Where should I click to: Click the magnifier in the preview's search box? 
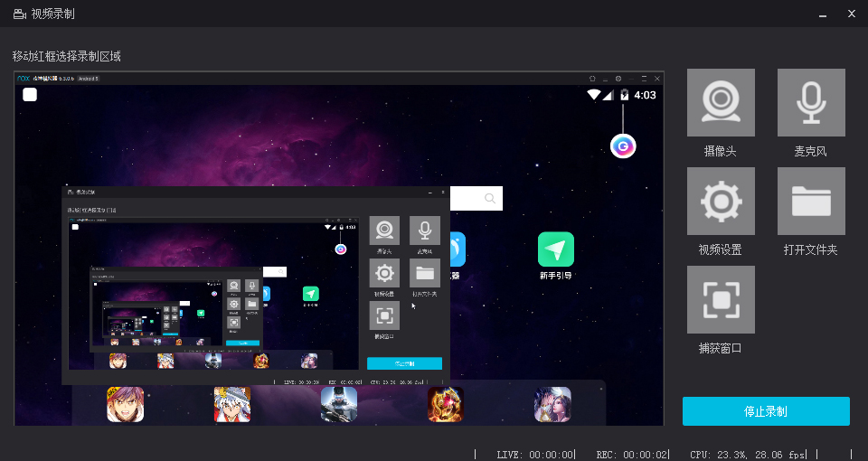tap(490, 199)
